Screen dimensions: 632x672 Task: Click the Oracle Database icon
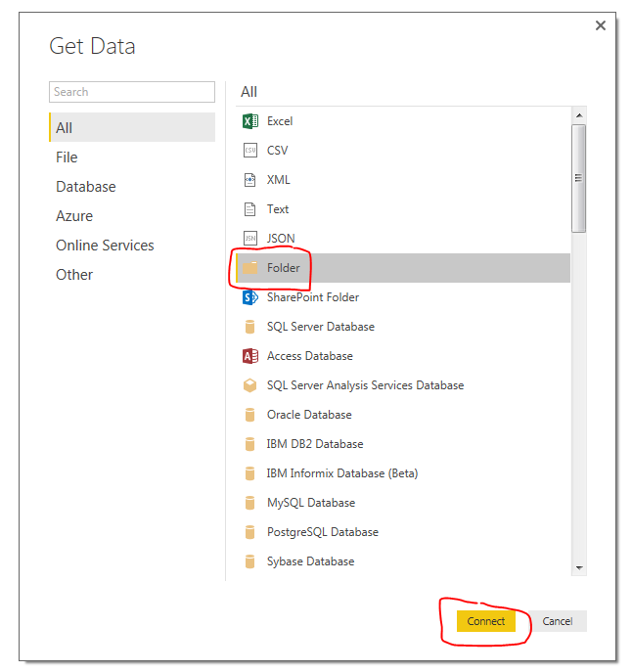(250, 415)
